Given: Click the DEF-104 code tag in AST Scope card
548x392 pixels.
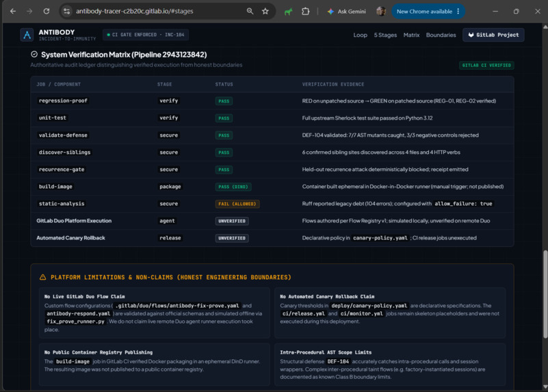Looking at the screenshot, I should pyautogui.click(x=338, y=361).
